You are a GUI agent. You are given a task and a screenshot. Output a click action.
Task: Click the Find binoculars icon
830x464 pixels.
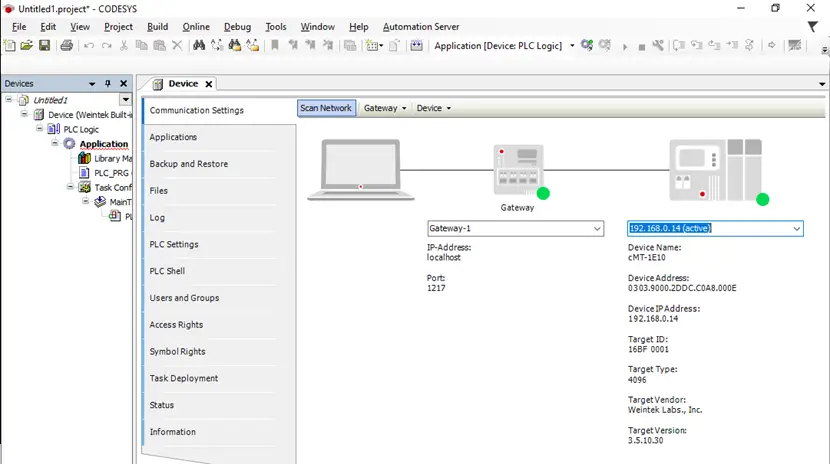[x=199, y=46]
